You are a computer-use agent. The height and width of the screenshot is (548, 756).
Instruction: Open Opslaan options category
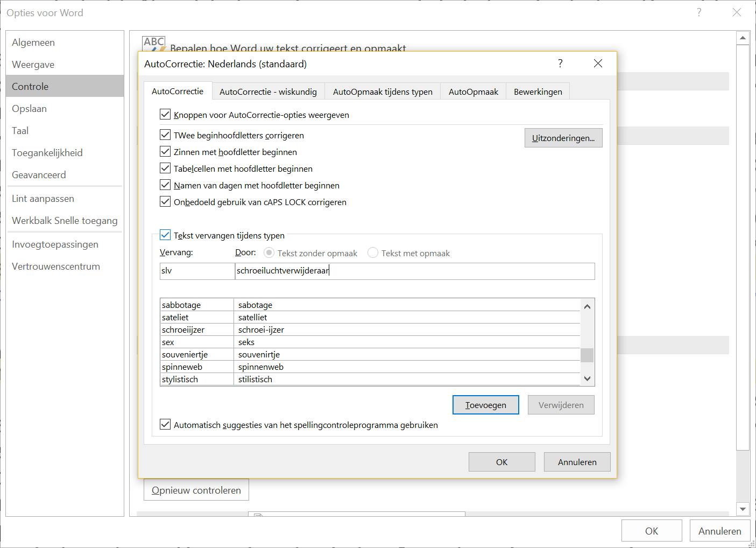pos(65,108)
